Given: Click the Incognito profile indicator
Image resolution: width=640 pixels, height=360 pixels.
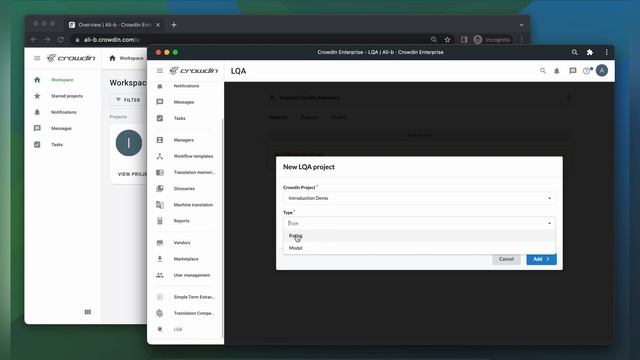Looking at the screenshot, I should (x=492, y=40).
